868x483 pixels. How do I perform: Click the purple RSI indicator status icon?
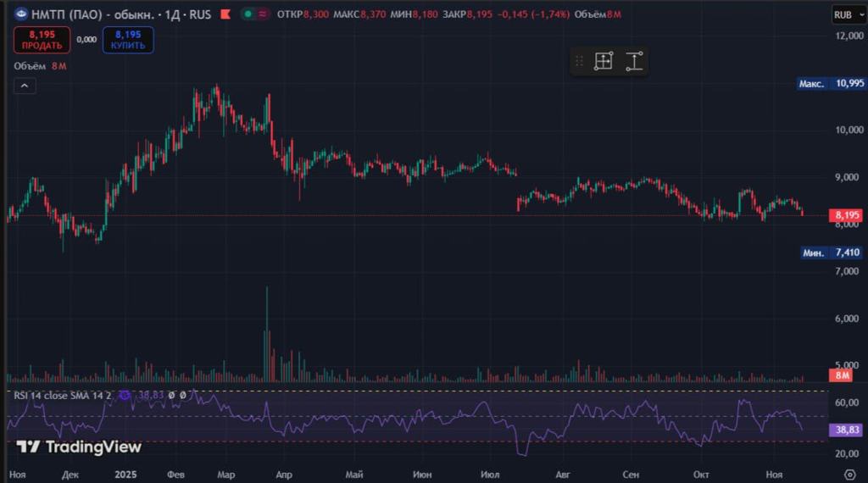coord(125,395)
